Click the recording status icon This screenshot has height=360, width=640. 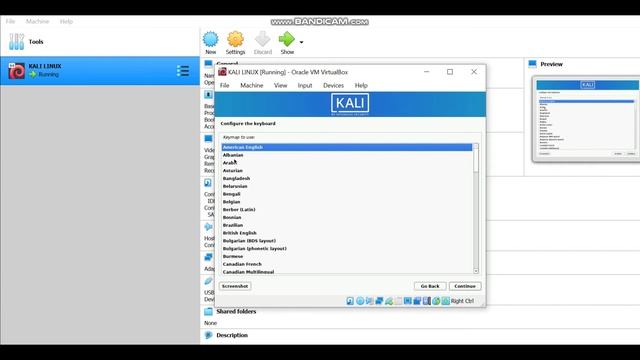pyautogui.click(x=417, y=301)
